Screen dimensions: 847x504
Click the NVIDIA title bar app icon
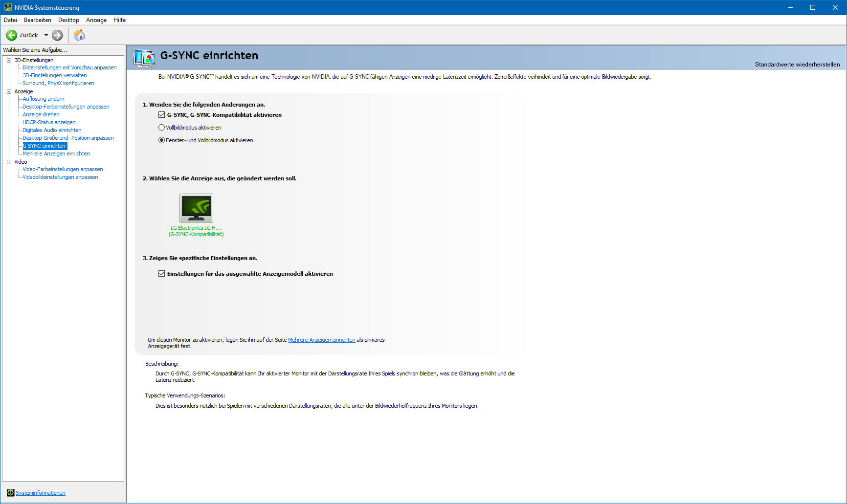8,7
